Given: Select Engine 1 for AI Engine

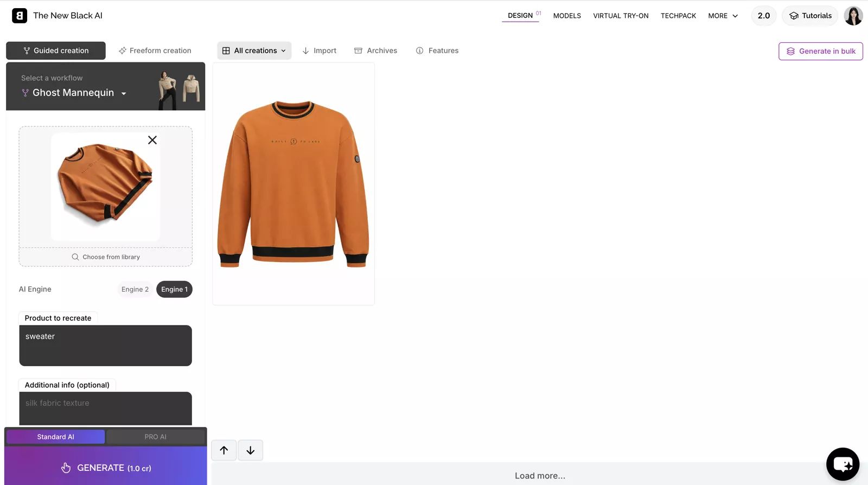Looking at the screenshot, I should click(x=174, y=289).
